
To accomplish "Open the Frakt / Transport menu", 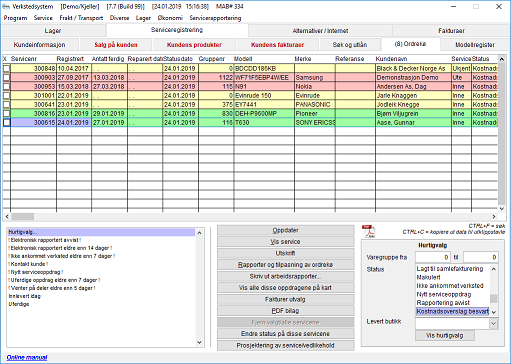I will pos(81,18).
